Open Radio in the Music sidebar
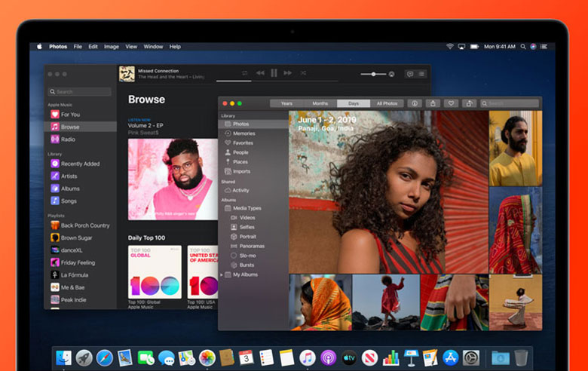588x371 pixels. (x=68, y=140)
